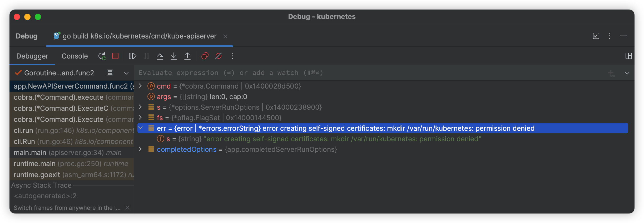The image size is (644, 223).
Task: Click the Step Into icon
Action: 174,56
